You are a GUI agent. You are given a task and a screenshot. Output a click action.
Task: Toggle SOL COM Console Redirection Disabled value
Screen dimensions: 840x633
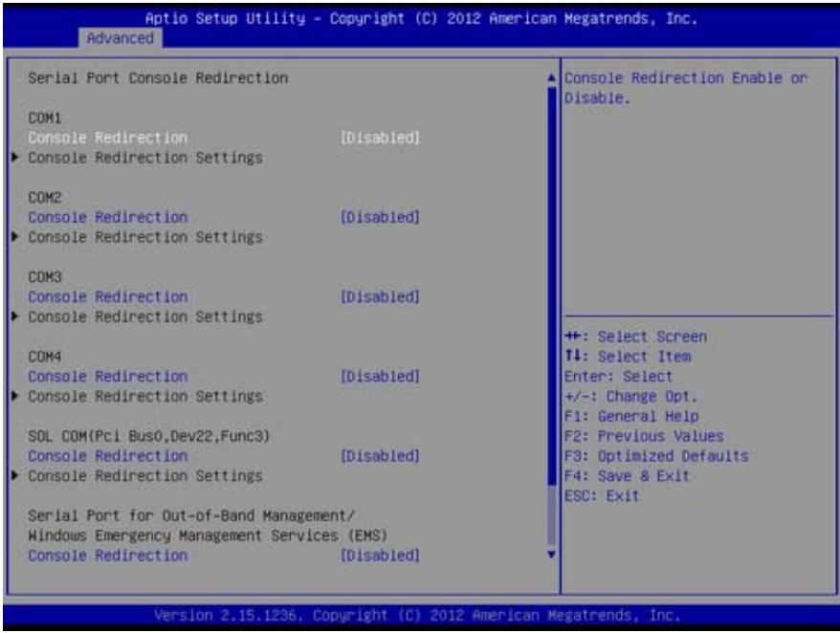380,456
